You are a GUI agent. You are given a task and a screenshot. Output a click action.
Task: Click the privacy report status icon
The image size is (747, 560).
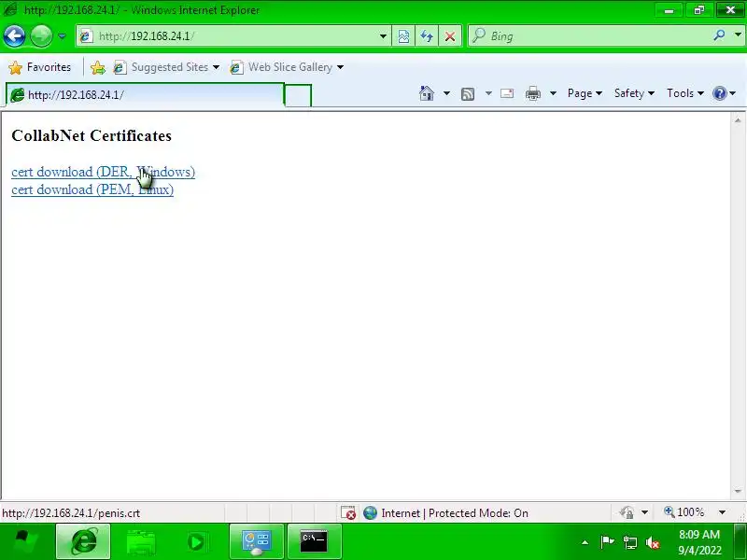[627, 512]
